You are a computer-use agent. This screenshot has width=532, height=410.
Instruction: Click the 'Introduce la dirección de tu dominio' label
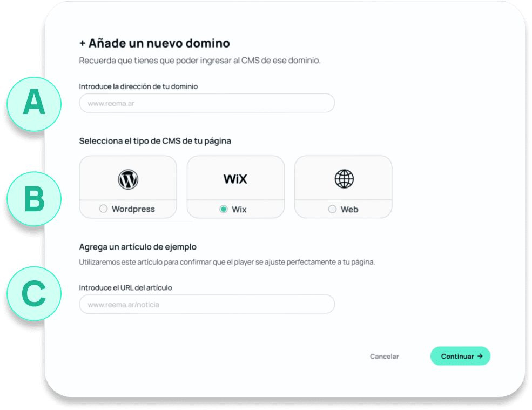point(138,86)
